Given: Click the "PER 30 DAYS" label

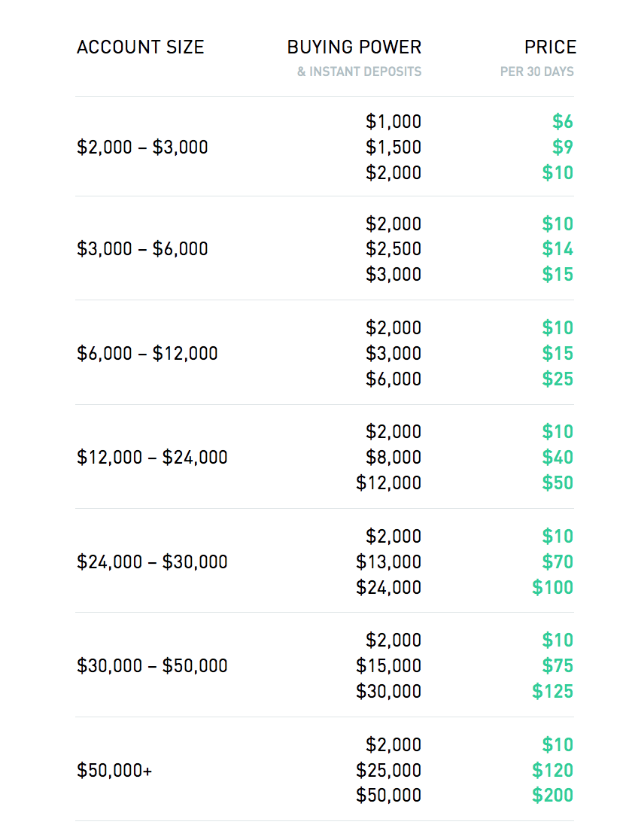Looking at the screenshot, I should point(536,72).
